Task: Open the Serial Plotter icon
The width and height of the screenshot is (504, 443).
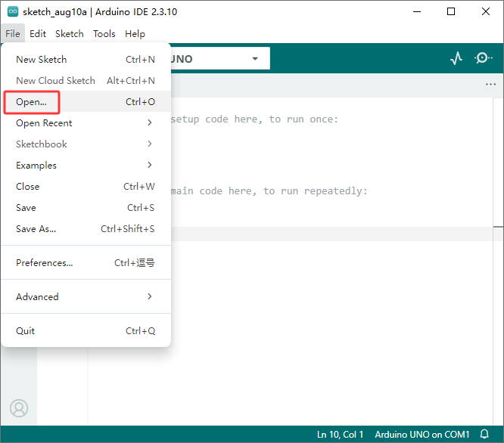Action: 456,58
